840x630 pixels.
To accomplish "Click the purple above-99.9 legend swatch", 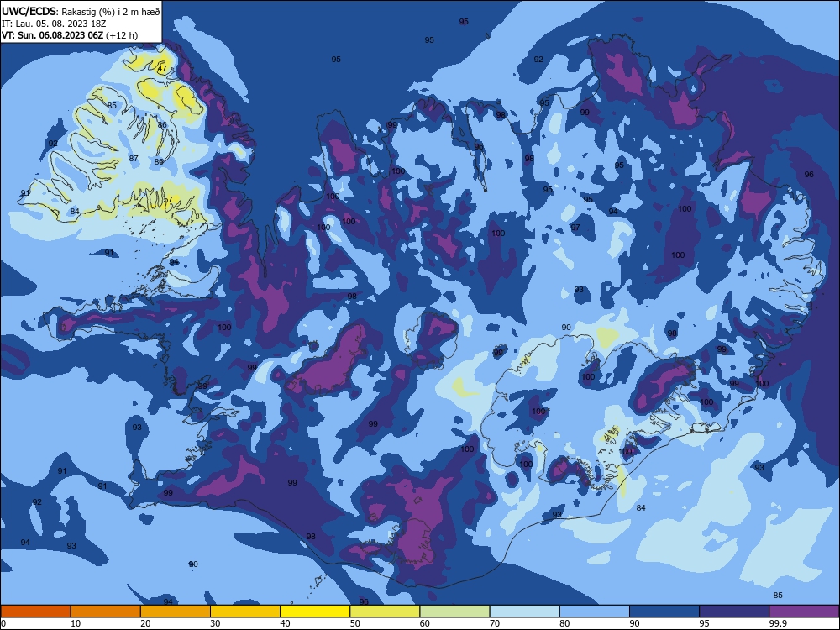I will coord(804,612).
